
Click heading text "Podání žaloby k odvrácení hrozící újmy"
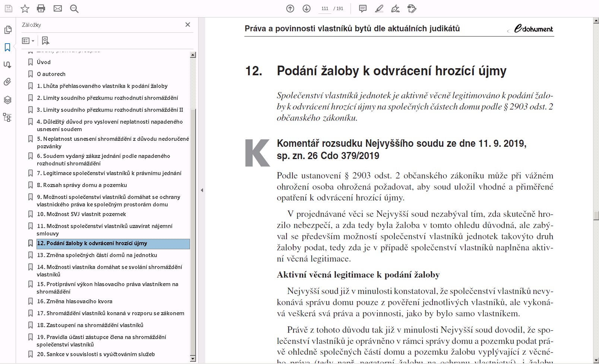click(392, 71)
